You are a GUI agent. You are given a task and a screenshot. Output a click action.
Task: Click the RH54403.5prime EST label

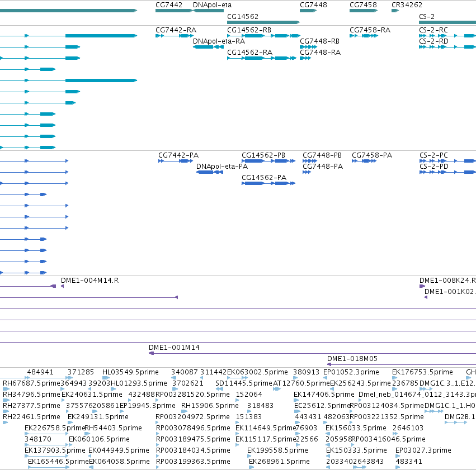click(x=113, y=428)
